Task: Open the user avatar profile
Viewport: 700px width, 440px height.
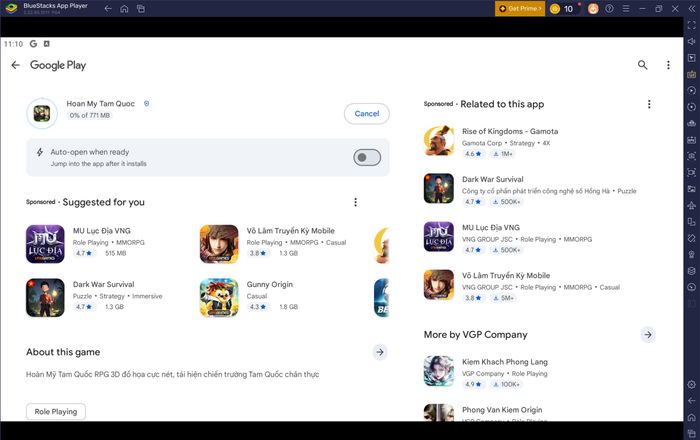Action: 593,8
